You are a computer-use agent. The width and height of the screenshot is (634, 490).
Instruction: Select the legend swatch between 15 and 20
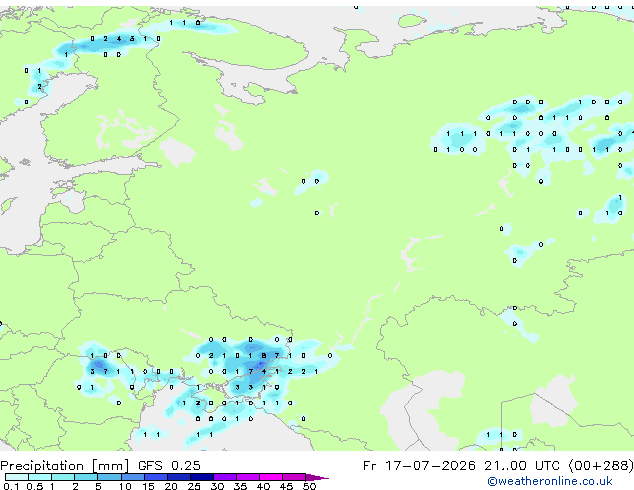pyautogui.click(x=156, y=477)
